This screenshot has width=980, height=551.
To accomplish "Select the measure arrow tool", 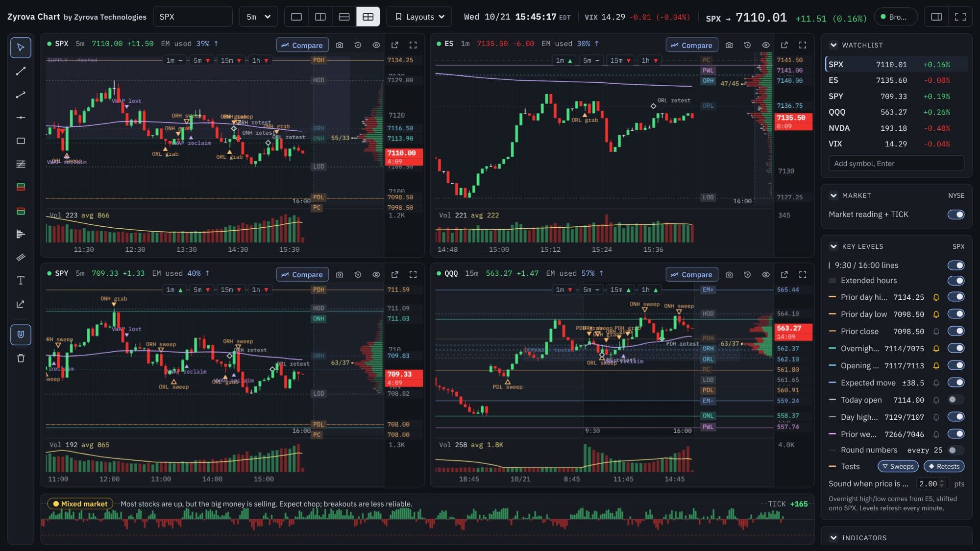I will click(21, 304).
